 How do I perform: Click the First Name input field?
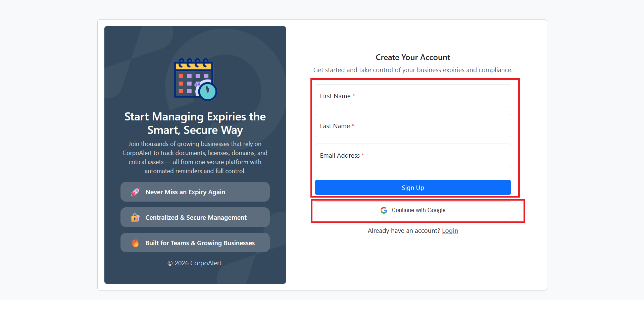(x=412, y=96)
